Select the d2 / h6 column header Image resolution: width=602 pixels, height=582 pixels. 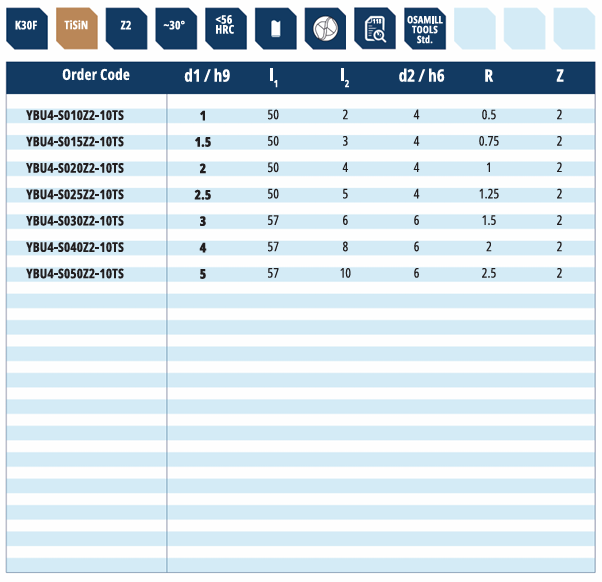(419, 76)
